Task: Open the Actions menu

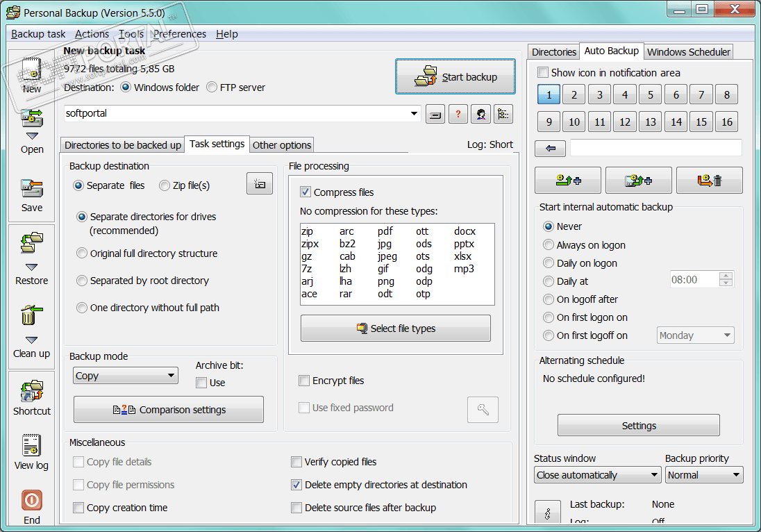Action: 92,34
